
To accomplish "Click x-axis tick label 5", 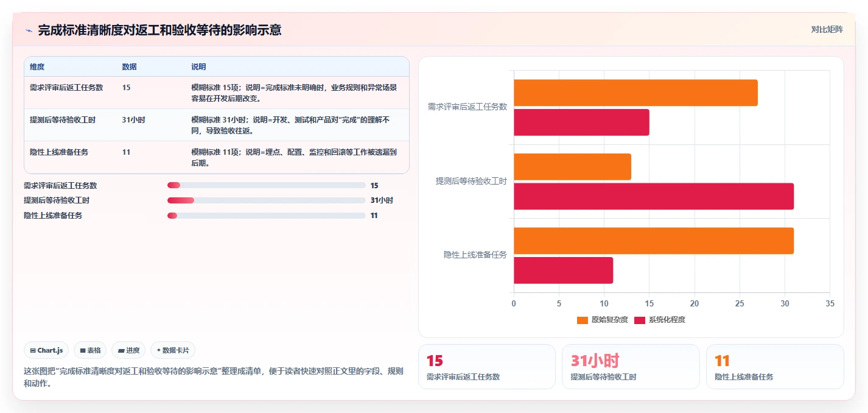I will [559, 303].
